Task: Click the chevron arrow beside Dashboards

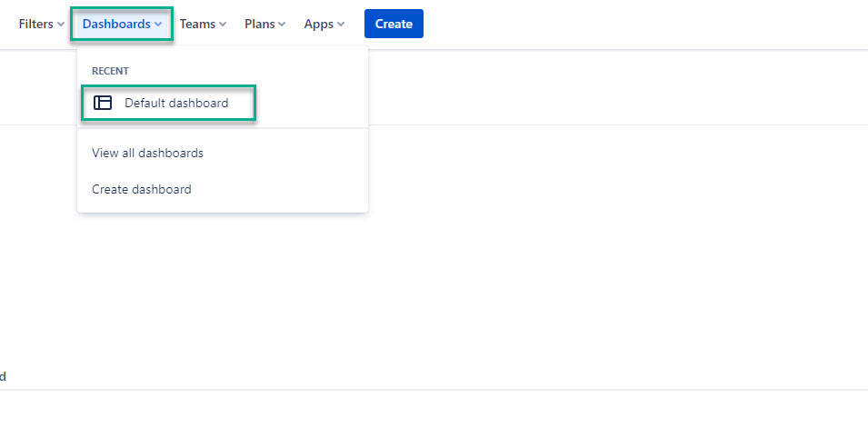Action: click(x=159, y=25)
